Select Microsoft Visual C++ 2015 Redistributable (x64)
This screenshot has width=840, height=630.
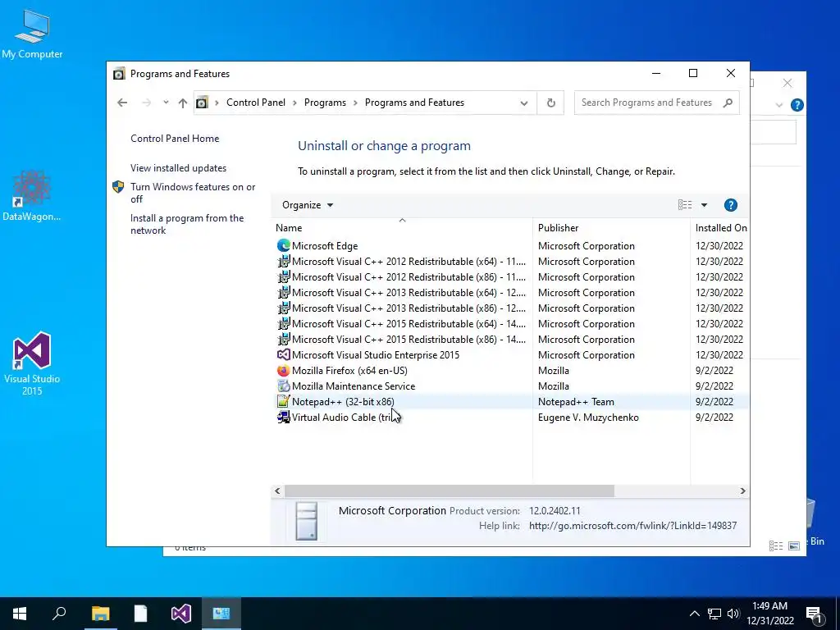click(409, 323)
